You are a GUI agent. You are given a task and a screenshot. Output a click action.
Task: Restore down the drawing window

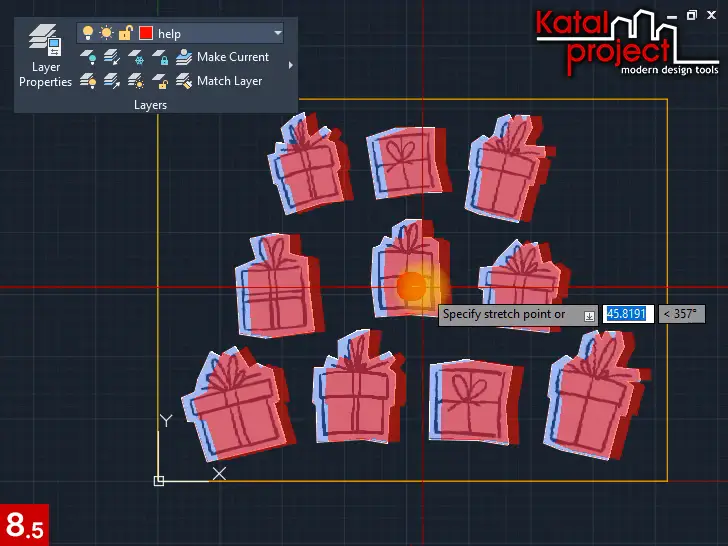(692, 15)
